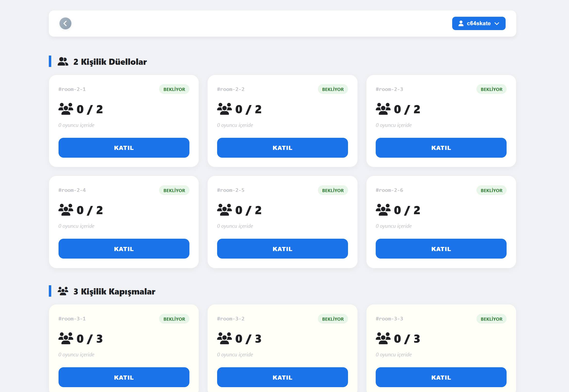Image resolution: width=569 pixels, height=392 pixels.
Task: Join room-2-3 duel
Action: point(441,148)
